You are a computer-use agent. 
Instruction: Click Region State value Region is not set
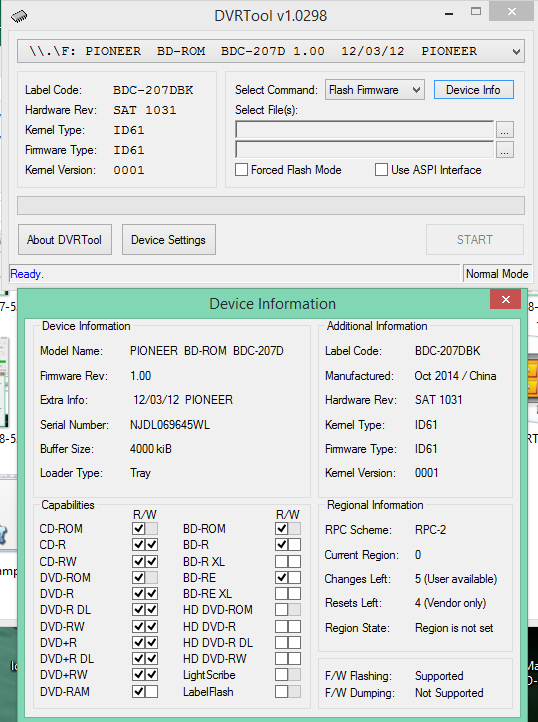coord(454,628)
